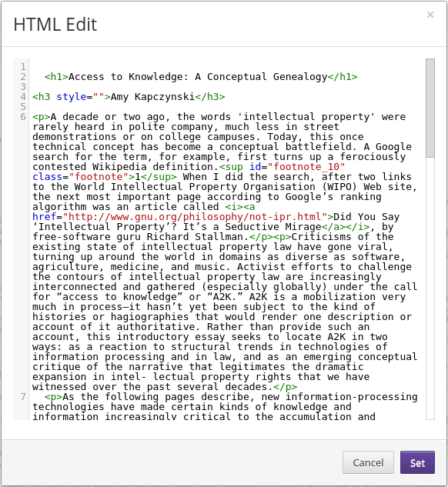Click line number 7 in the gutter

coord(23,397)
